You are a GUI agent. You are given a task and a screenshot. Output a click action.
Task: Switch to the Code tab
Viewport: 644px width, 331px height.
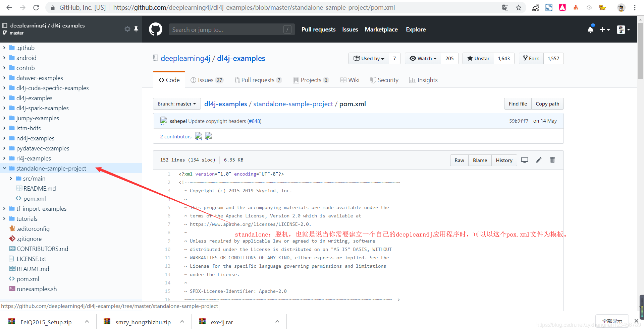pyautogui.click(x=169, y=80)
